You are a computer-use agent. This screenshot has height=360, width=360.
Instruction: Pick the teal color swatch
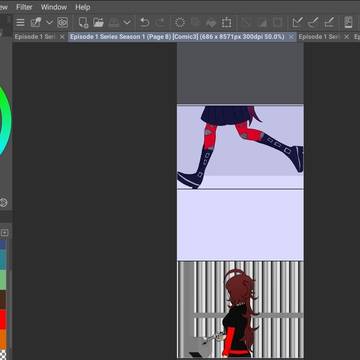(3, 260)
